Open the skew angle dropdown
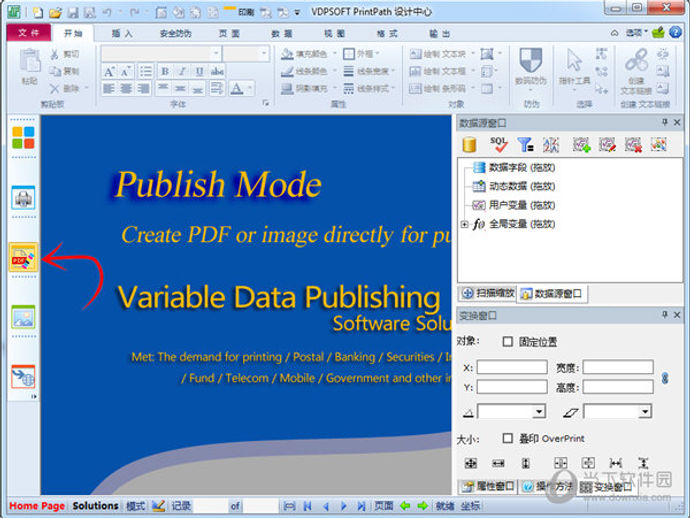This screenshot has height=518, width=690. pos(645,412)
